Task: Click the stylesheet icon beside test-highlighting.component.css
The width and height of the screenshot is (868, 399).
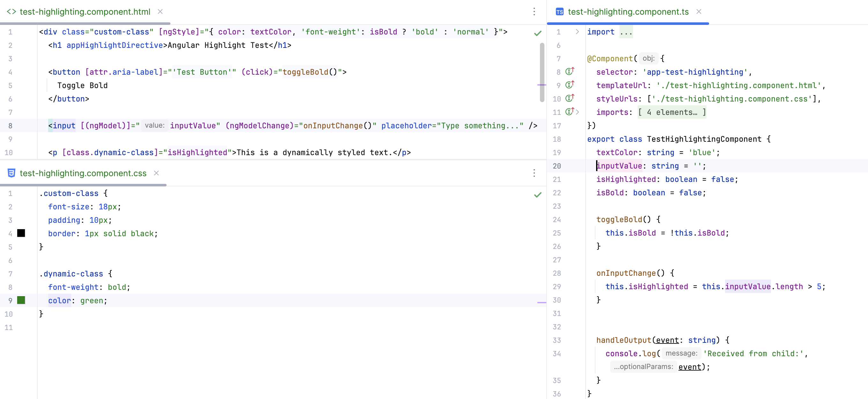Action: pyautogui.click(x=11, y=173)
